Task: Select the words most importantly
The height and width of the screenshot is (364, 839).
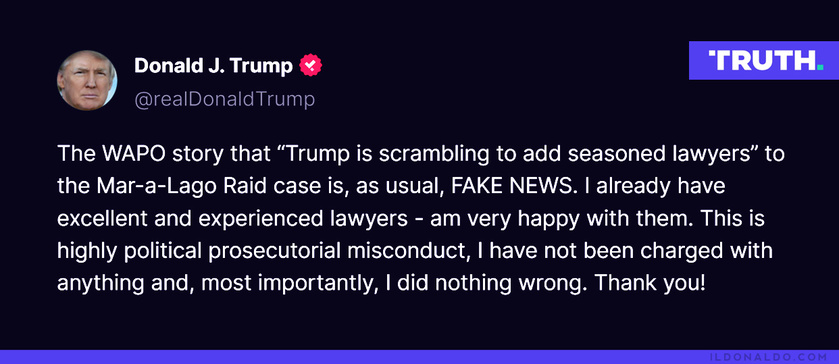Action: click(x=286, y=284)
